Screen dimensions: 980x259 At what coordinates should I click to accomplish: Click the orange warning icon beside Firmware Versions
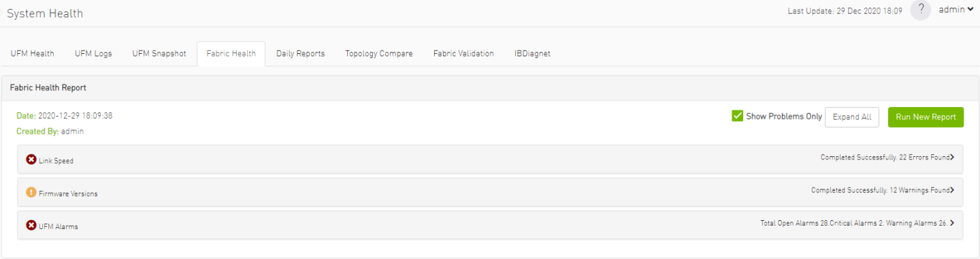31,192
